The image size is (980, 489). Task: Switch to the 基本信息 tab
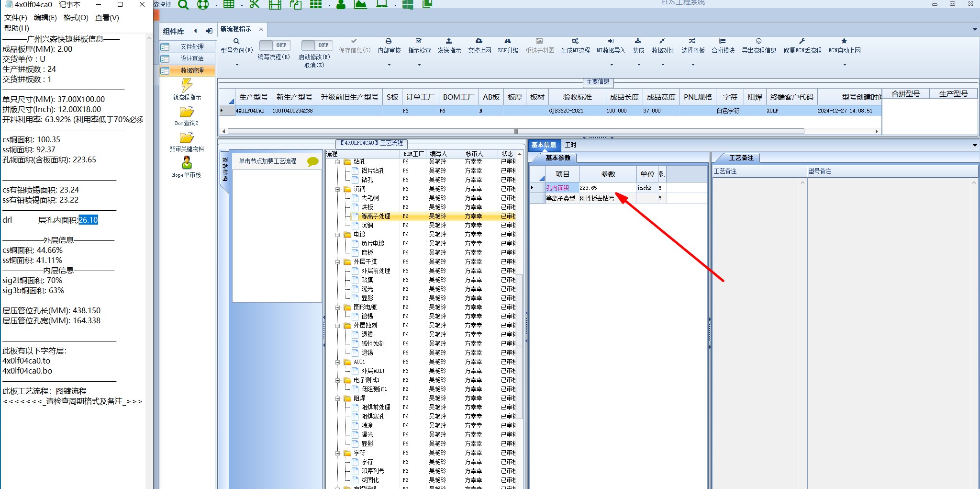coord(544,145)
